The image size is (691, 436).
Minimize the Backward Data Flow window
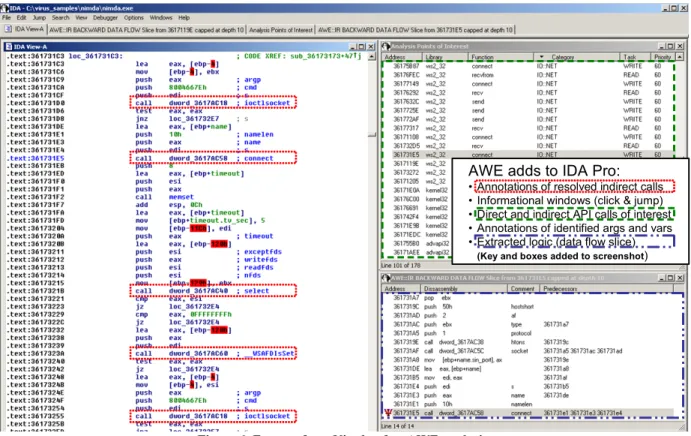point(662,278)
